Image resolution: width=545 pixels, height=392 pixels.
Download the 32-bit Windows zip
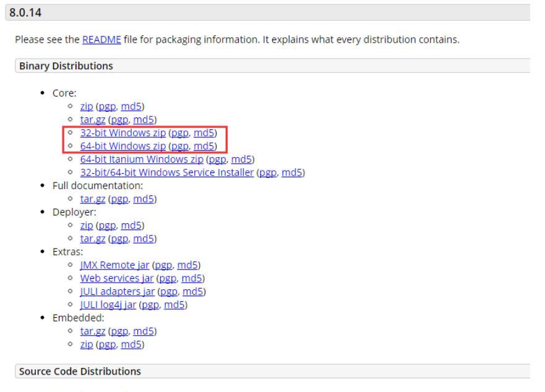tap(123, 133)
